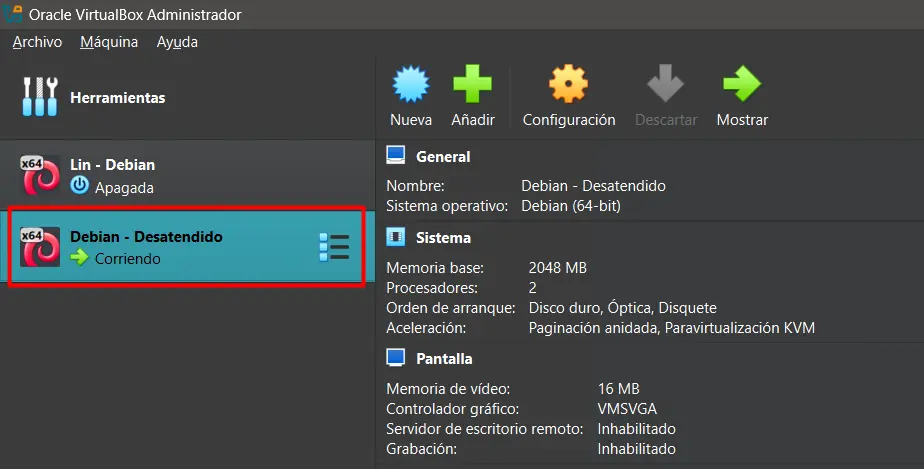This screenshot has height=469, width=924.
Task: Click the green Mostrar arrow icon
Action: [x=742, y=86]
